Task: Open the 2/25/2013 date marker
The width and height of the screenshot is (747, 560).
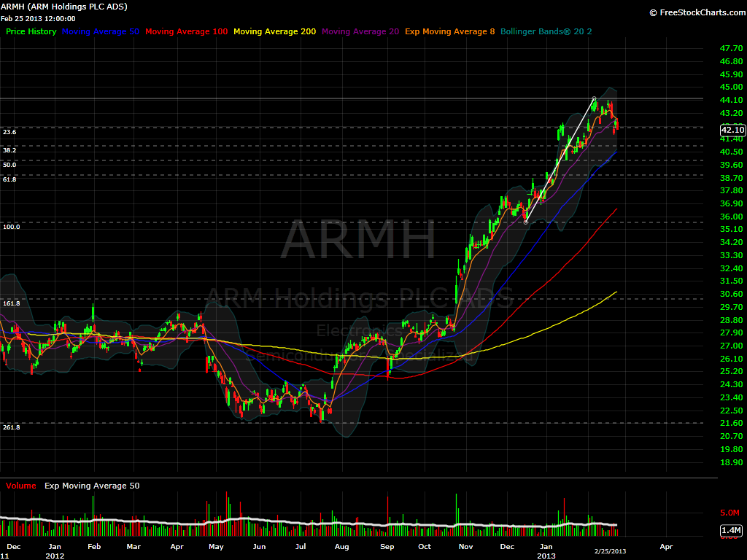Action: 608,552
